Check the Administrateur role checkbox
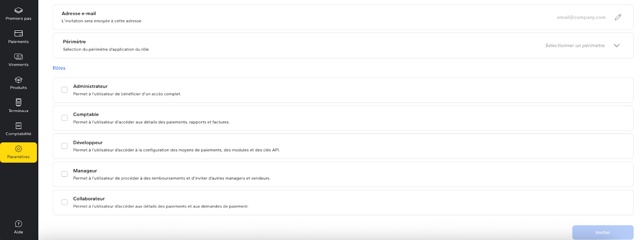644x240 pixels. 64,90
